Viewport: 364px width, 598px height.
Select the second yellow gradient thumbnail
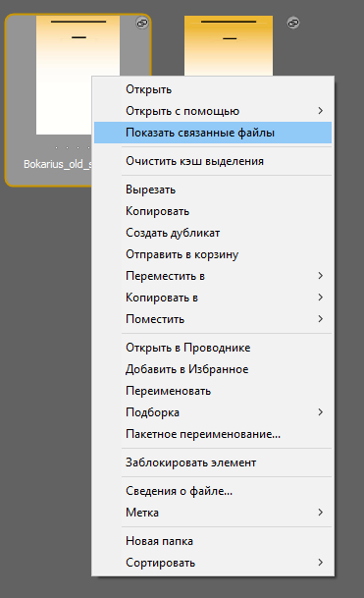coord(229,45)
